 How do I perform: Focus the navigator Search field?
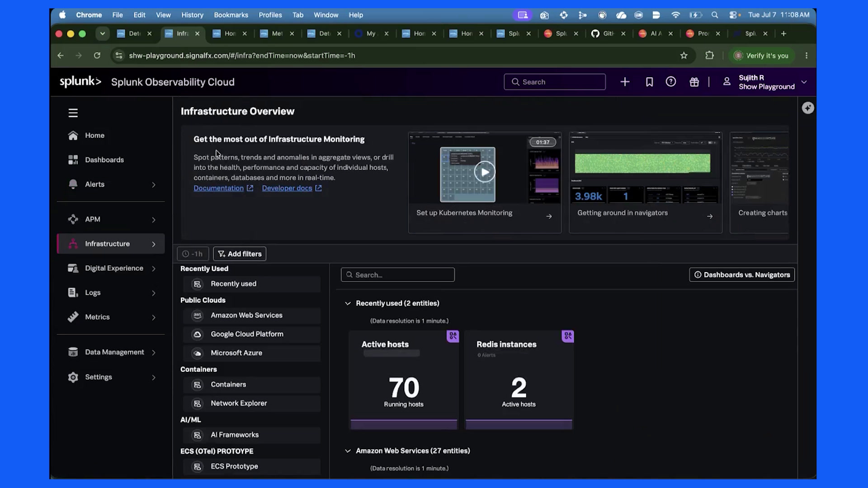point(398,275)
